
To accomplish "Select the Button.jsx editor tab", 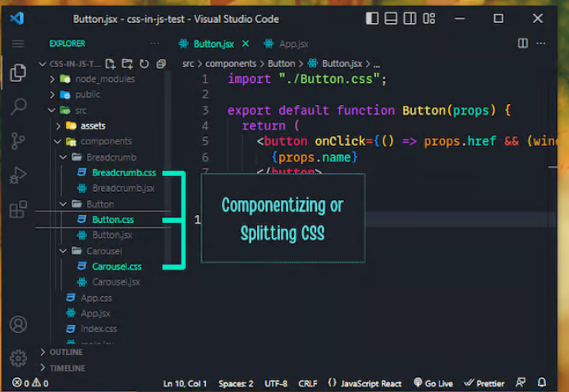I will click(206, 43).
